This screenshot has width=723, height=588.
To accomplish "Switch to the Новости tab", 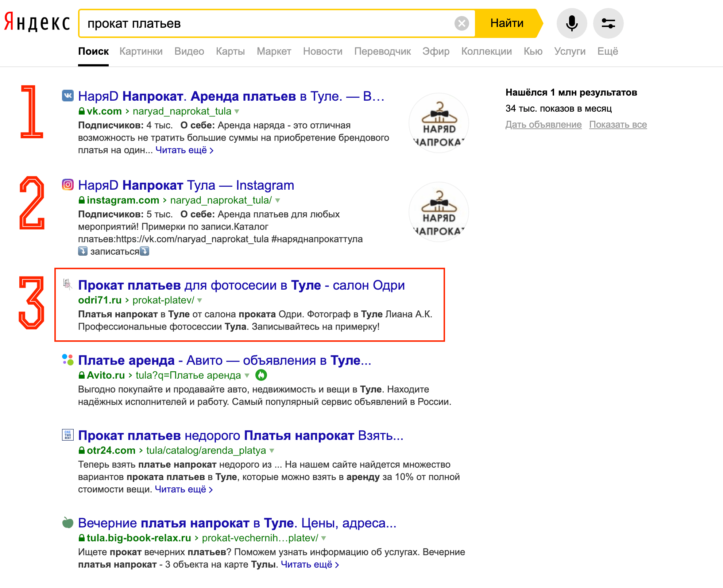I will 323,51.
